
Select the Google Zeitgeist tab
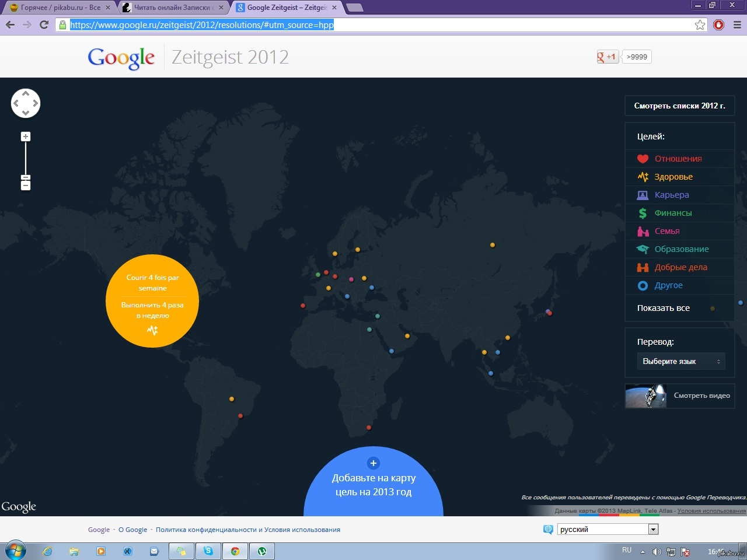click(287, 8)
